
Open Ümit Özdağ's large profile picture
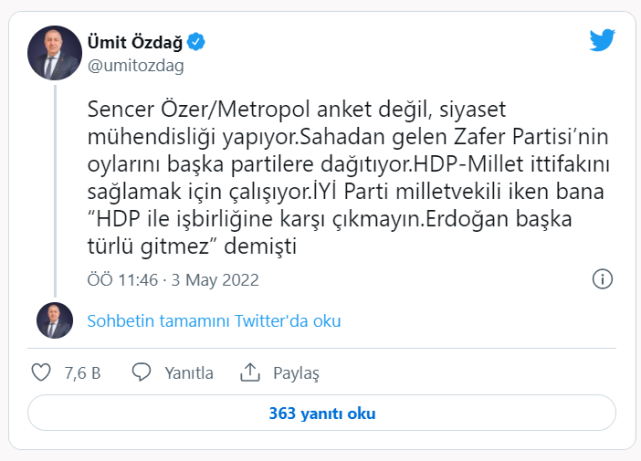pyautogui.click(x=55, y=53)
